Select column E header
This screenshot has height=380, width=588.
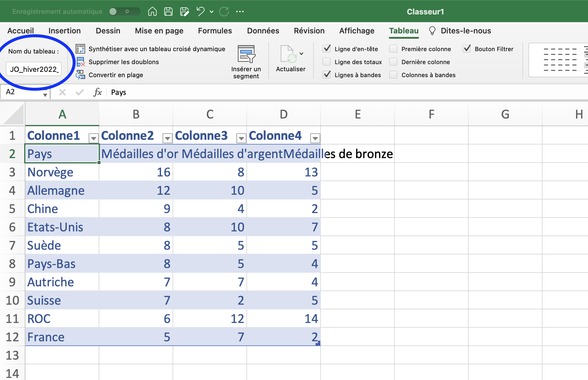point(358,114)
